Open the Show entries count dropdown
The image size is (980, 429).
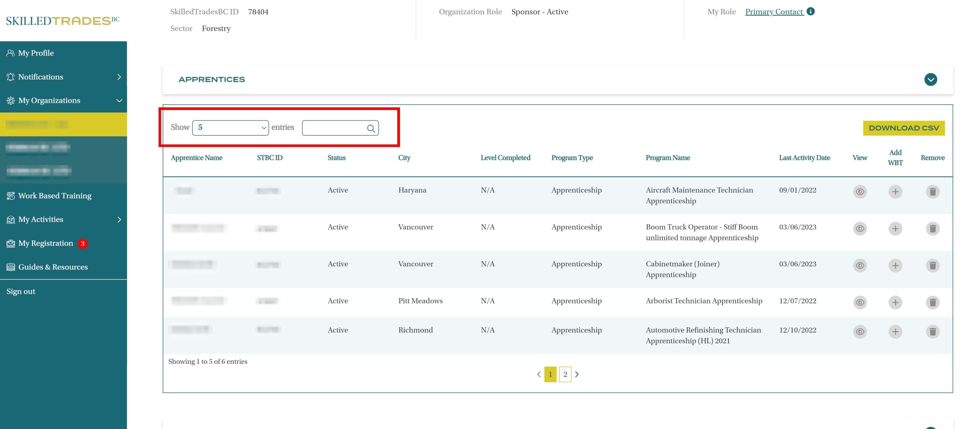click(231, 127)
